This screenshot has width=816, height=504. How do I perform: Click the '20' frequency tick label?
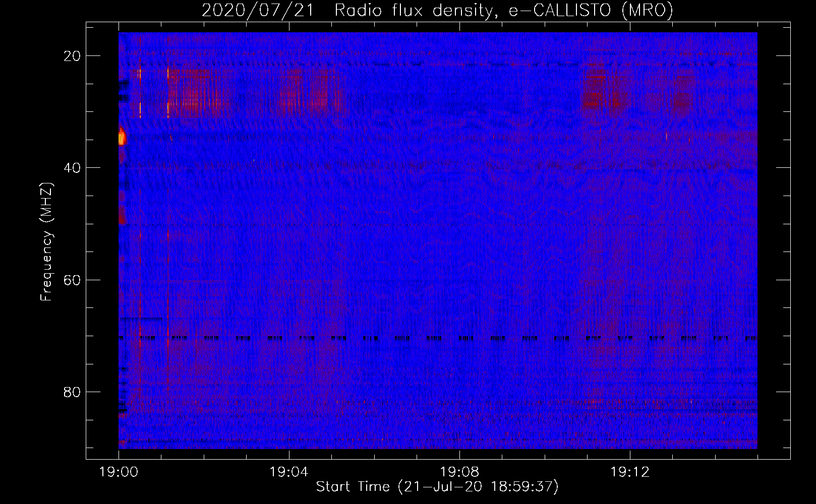click(72, 56)
